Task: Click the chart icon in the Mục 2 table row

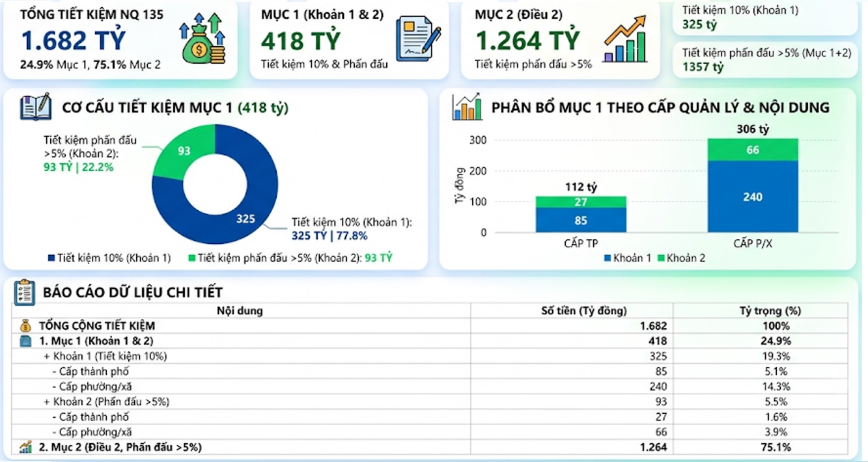Action: pos(25,447)
